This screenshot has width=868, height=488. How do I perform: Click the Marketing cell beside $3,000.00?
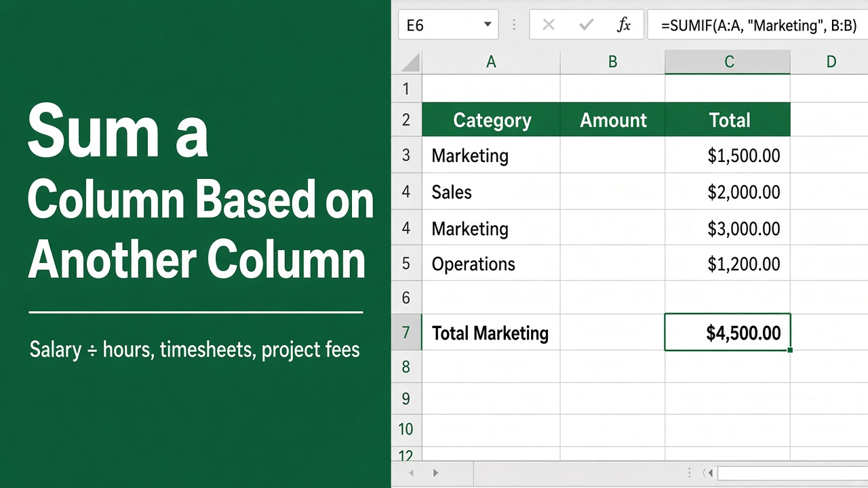pos(491,228)
